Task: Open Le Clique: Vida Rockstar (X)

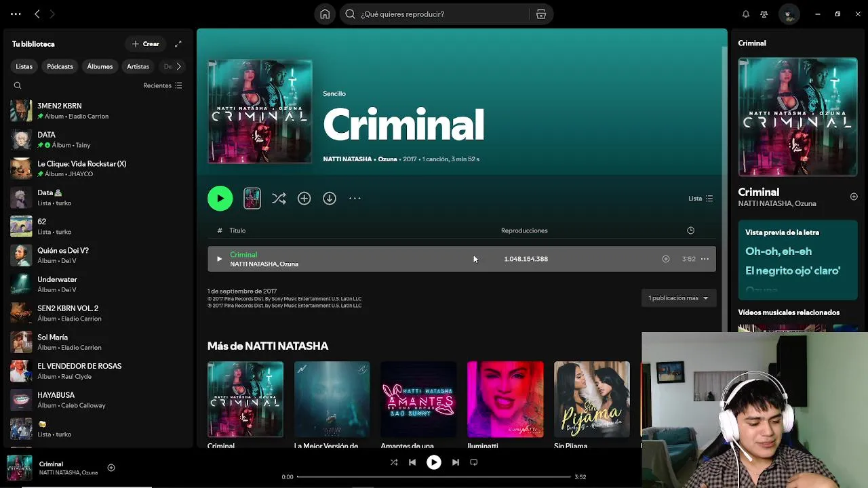Action: (98, 169)
